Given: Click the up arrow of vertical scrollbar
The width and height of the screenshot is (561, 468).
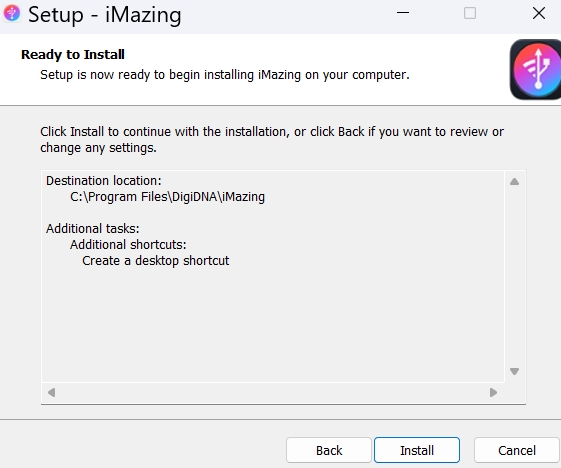Looking at the screenshot, I should pyautogui.click(x=514, y=182).
